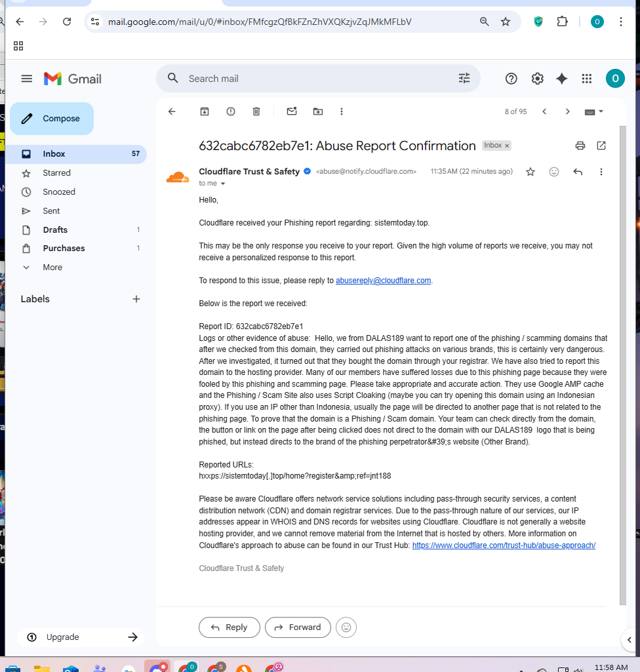Star the Cloudflare message
This screenshot has height=672, width=640.
[530, 172]
